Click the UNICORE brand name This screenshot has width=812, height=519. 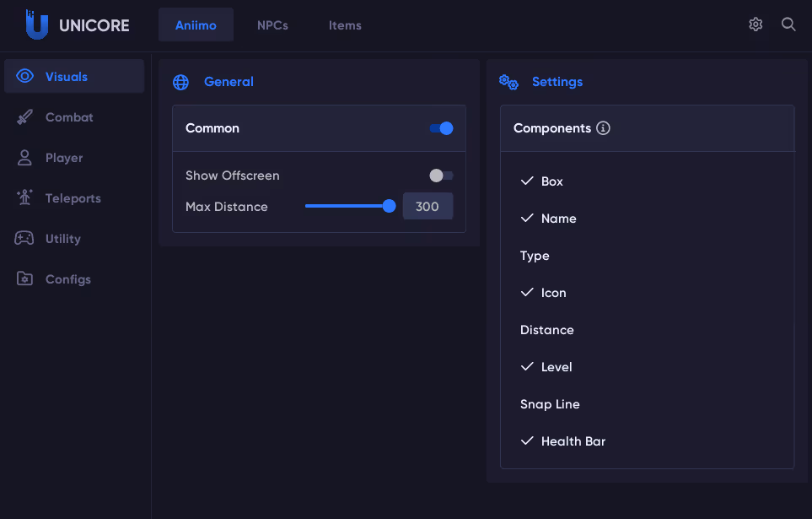[x=94, y=25]
